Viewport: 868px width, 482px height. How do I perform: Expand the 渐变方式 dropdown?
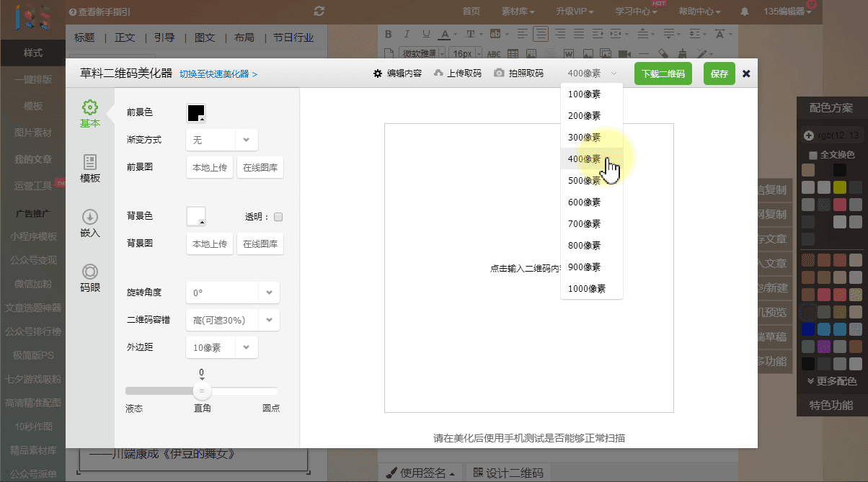(x=246, y=140)
